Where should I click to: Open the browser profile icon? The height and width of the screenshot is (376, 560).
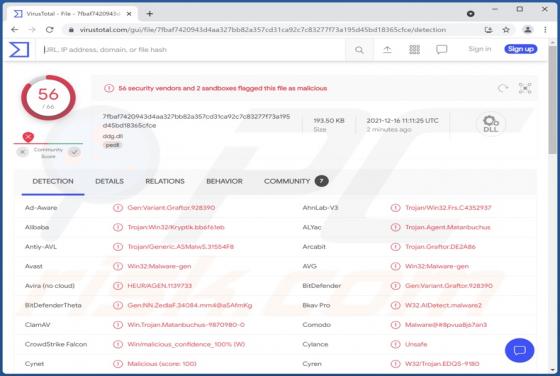click(528, 30)
